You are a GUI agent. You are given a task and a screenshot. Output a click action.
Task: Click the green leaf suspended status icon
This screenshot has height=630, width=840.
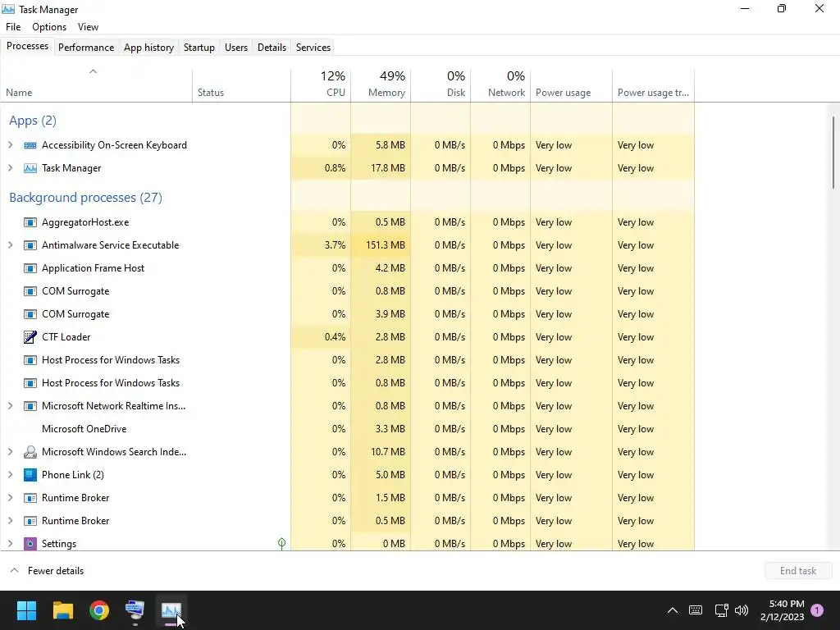pyautogui.click(x=282, y=544)
